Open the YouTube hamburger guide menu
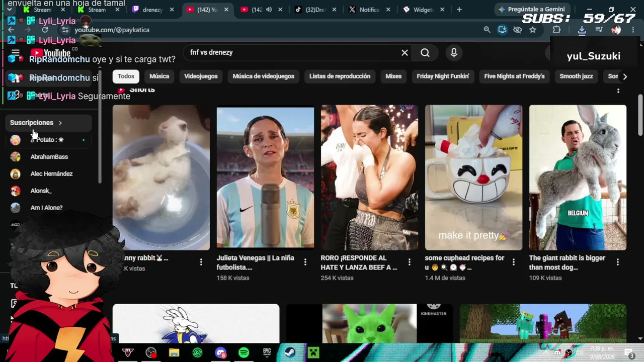This screenshot has width=644, height=362. pyautogui.click(x=15, y=53)
